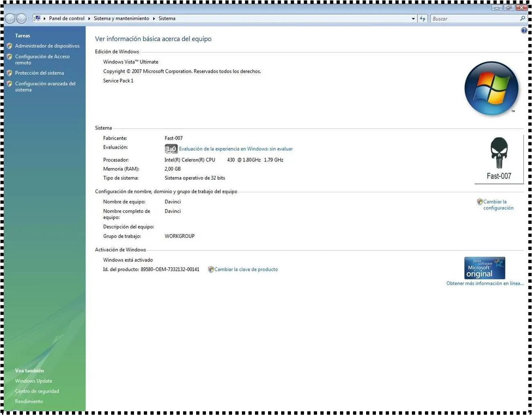Click Cambiar la clave de producto
The height and width of the screenshot is (415, 532).
[x=246, y=269]
